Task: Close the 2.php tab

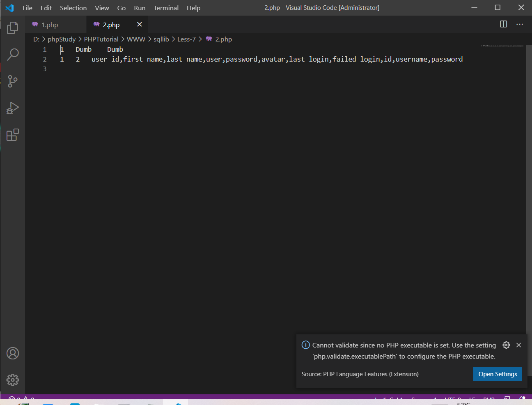Action: (x=140, y=25)
